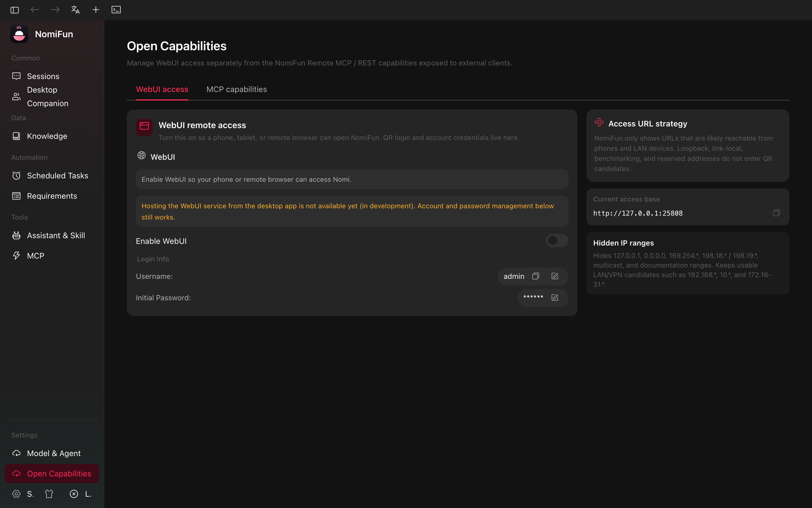Click the t-shirt theme icon
The height and width of the screenshot is (508, 812).
click(x=49, y=494)
